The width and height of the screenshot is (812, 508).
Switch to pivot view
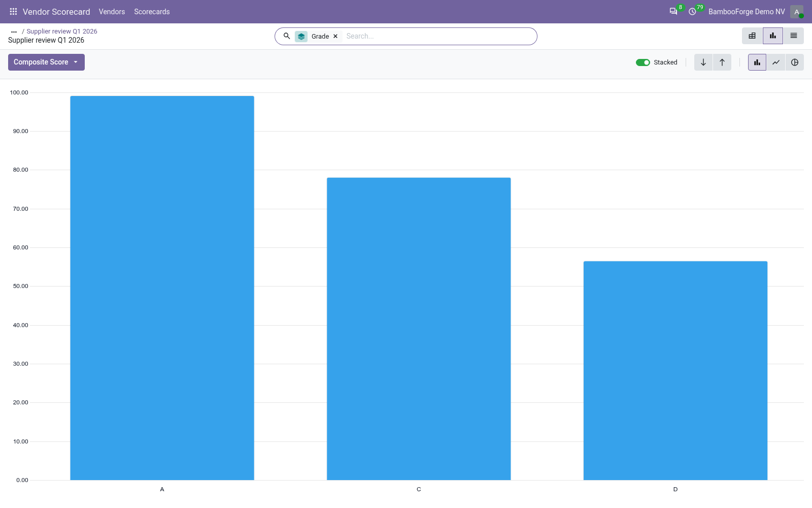pos(752,36)
